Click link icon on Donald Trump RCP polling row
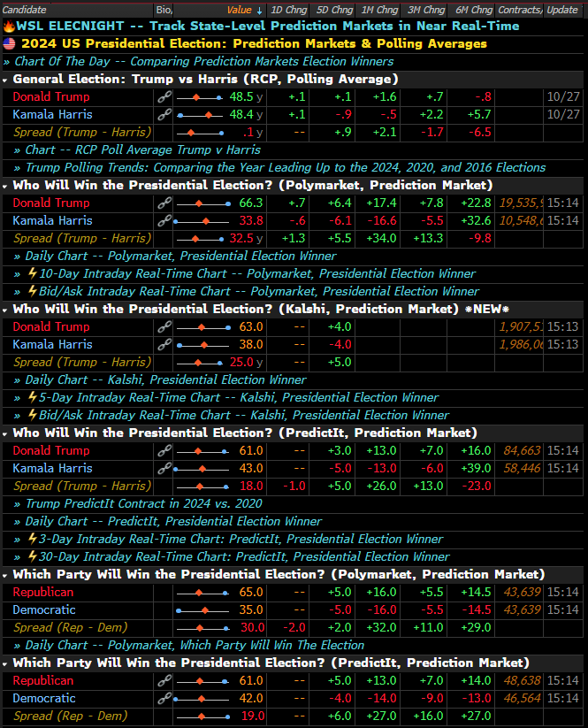The height and width of the screenshot is (728, 588). click(x=164, y=97)
